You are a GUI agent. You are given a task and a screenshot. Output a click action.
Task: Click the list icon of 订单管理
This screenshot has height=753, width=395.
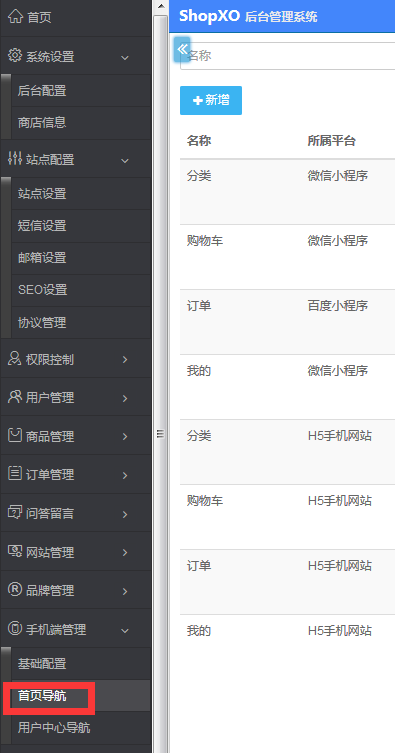pyautogui.click(x=15, y=474)
